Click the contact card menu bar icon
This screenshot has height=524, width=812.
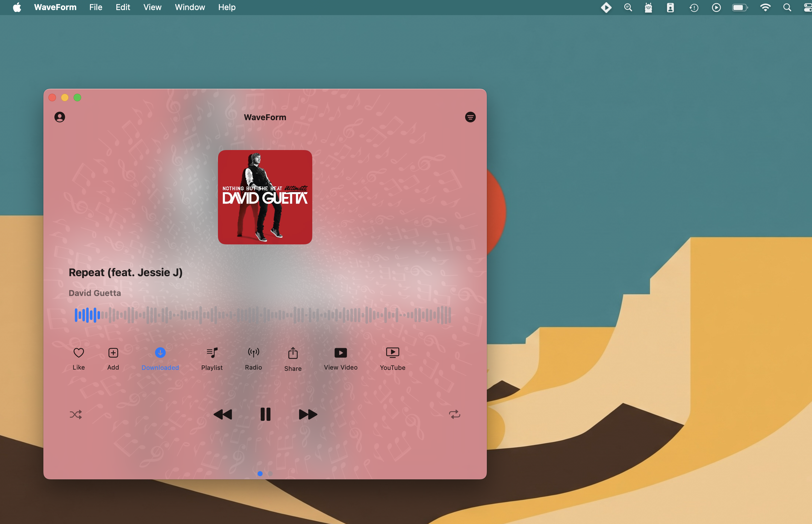(x=670, y=7)
